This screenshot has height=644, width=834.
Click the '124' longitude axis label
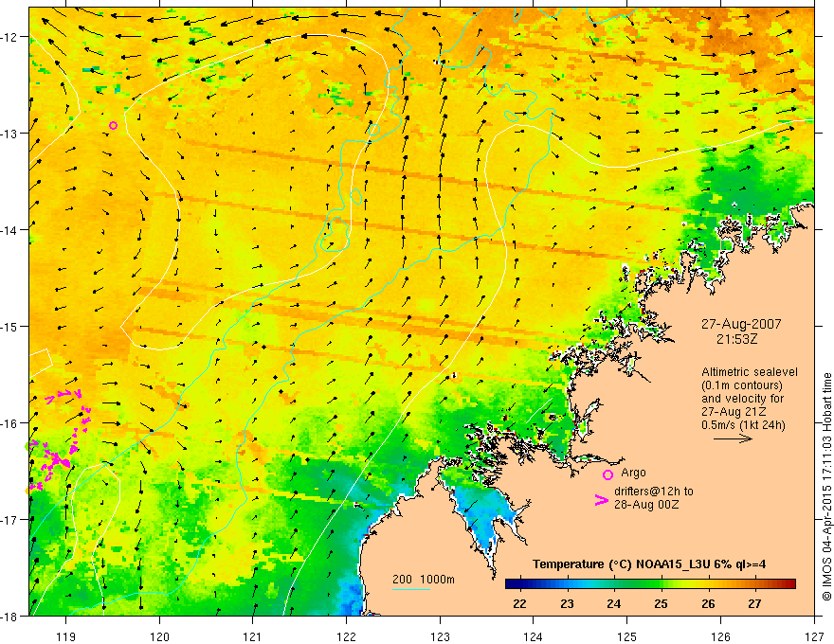coord(534,636)
